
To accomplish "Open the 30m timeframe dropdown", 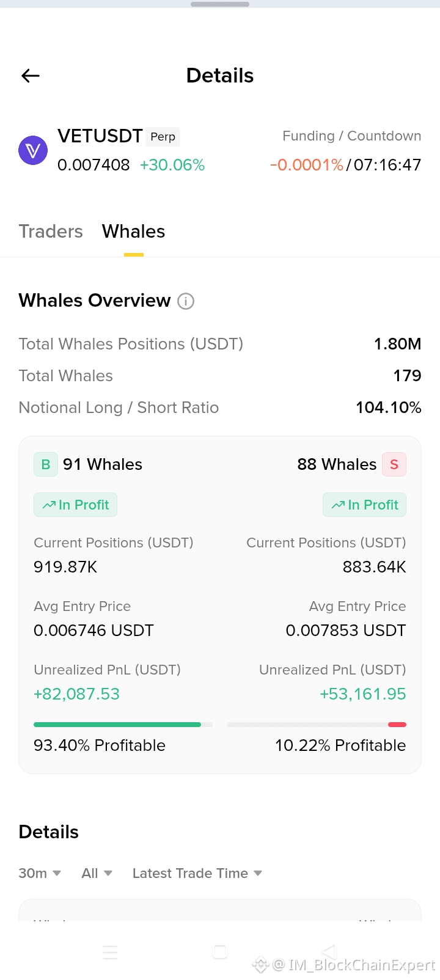I will [40, 874].
